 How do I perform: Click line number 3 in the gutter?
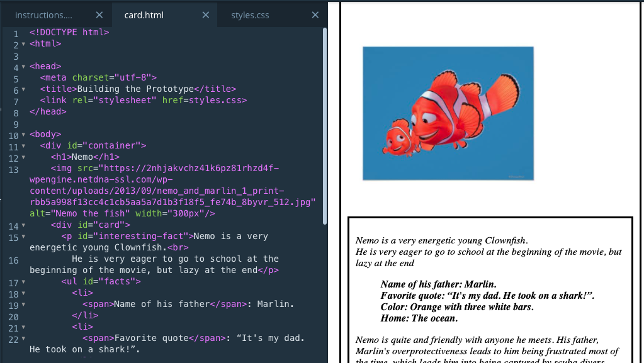16,56
